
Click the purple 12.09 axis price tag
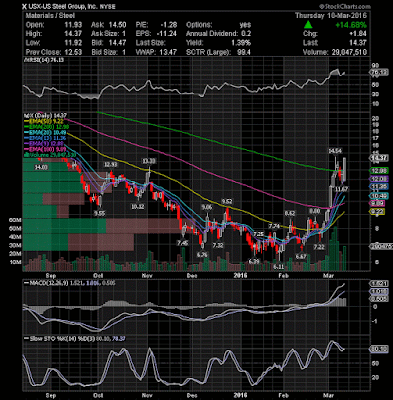click(x=379, y=179)
